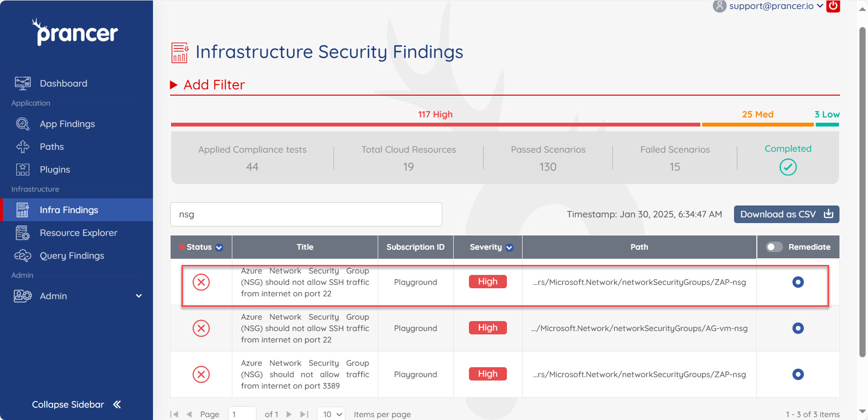Click the AG-vm-nsg resource path
Viewport: 868px width, 420px height.
tap(639, 328)
